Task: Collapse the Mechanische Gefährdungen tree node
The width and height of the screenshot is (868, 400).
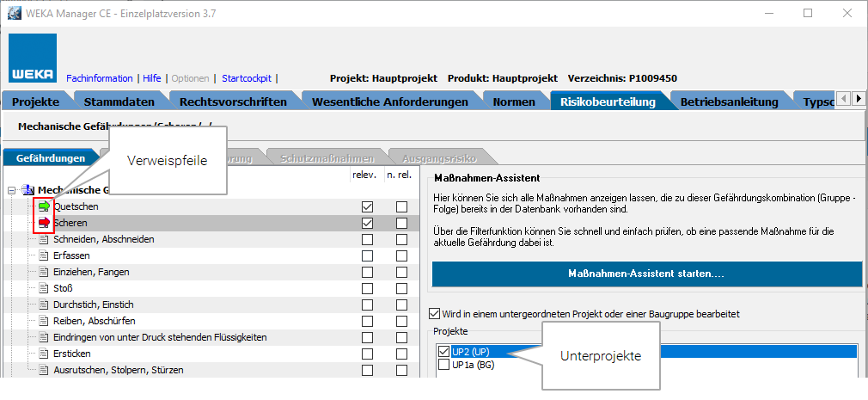Action: pos(11,191)
